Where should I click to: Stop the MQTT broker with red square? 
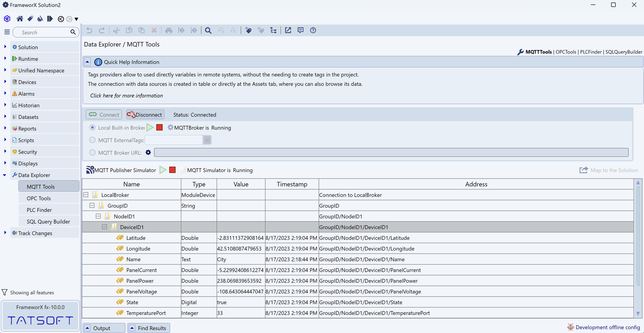[x=159, y=127]
